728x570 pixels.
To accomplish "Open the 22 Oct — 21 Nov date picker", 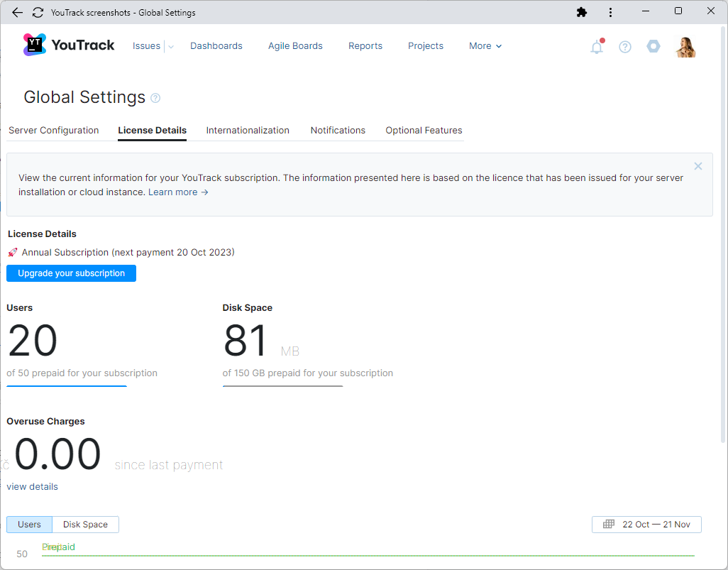I will [646, 525].
